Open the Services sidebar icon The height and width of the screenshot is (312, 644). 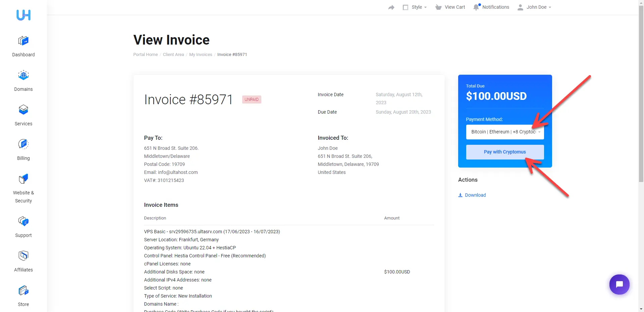click(23, 110)
